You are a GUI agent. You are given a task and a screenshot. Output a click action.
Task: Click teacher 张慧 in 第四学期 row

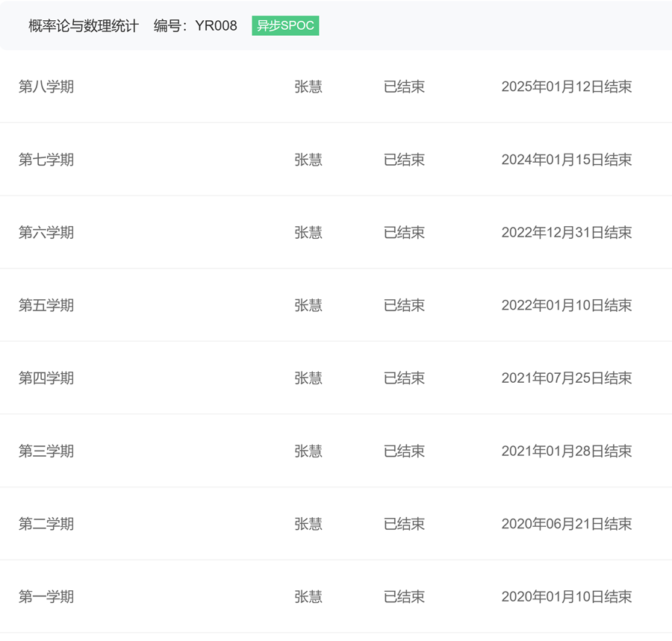(308, 378)
